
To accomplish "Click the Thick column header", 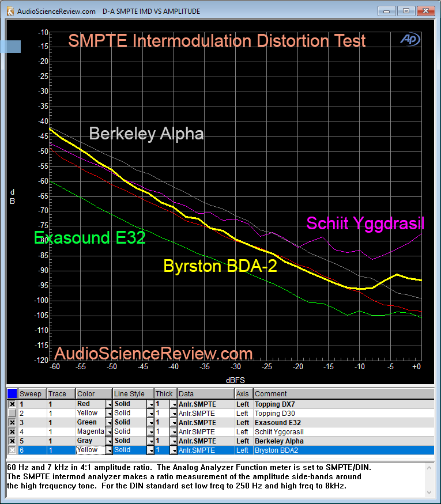I will coord(165,394).
